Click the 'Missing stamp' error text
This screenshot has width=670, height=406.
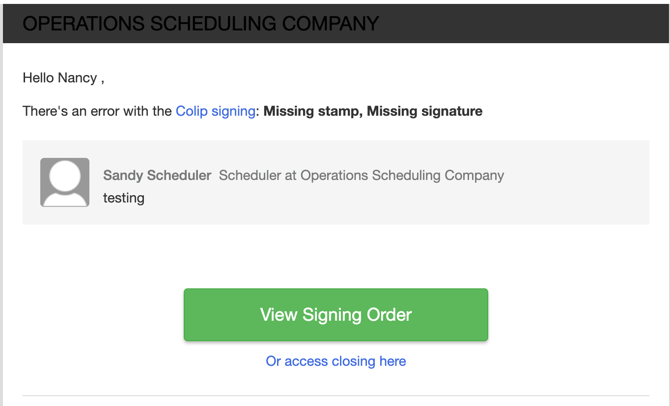pyautogui.click(x=310, y=111)
